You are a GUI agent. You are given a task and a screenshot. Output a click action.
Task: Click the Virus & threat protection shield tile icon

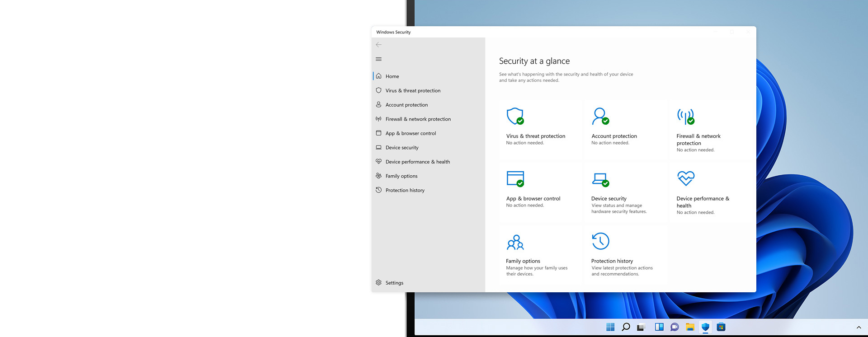515,116
